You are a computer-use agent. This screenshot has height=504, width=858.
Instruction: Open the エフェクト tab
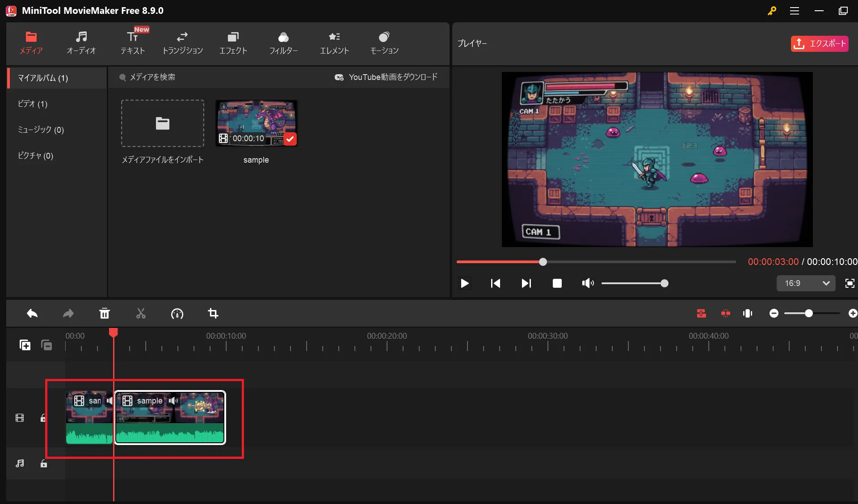(x=233, y=43)
